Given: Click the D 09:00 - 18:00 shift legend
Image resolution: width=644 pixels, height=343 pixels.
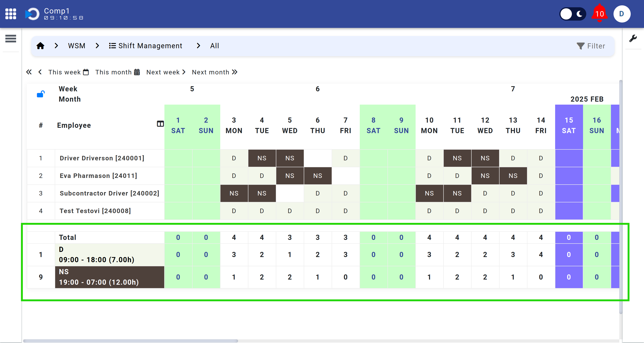Looking at the screenshot, I should pyautogui.click(x=109, y=255).
